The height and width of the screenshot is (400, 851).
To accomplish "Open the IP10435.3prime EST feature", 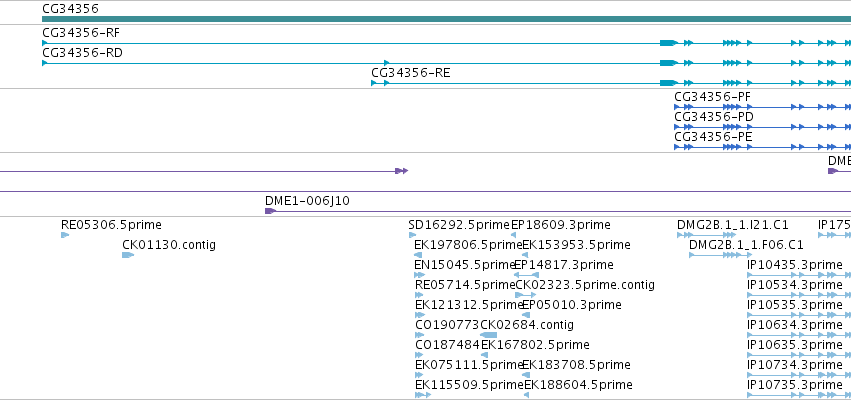I will coord(799,275).
